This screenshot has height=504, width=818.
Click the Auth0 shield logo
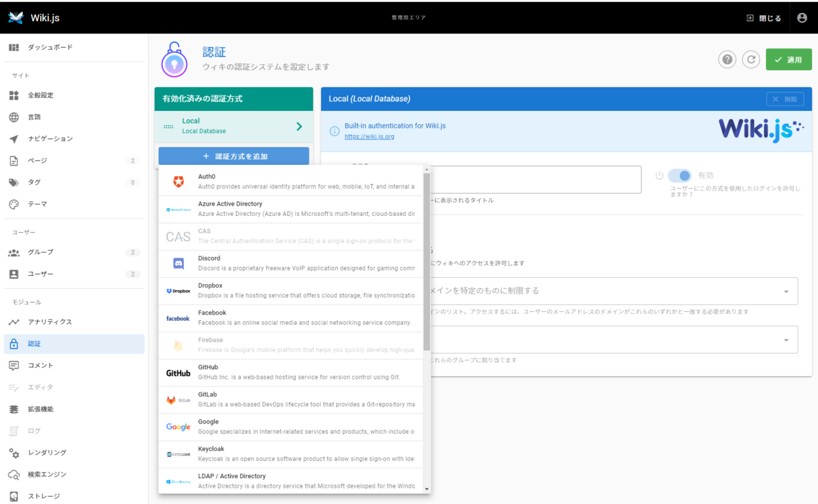pyautogui.click(x=179, y=182)
